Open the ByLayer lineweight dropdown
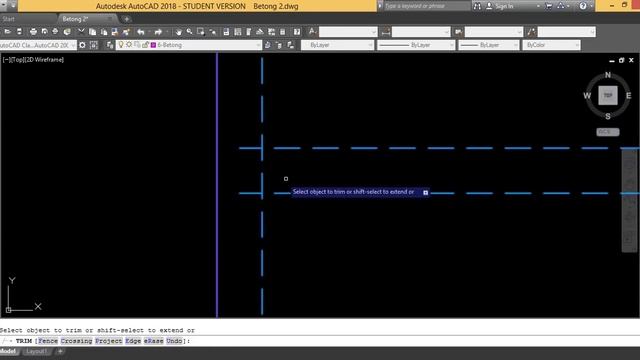Viewport: 640px width, 360px height. pos(489,45)
